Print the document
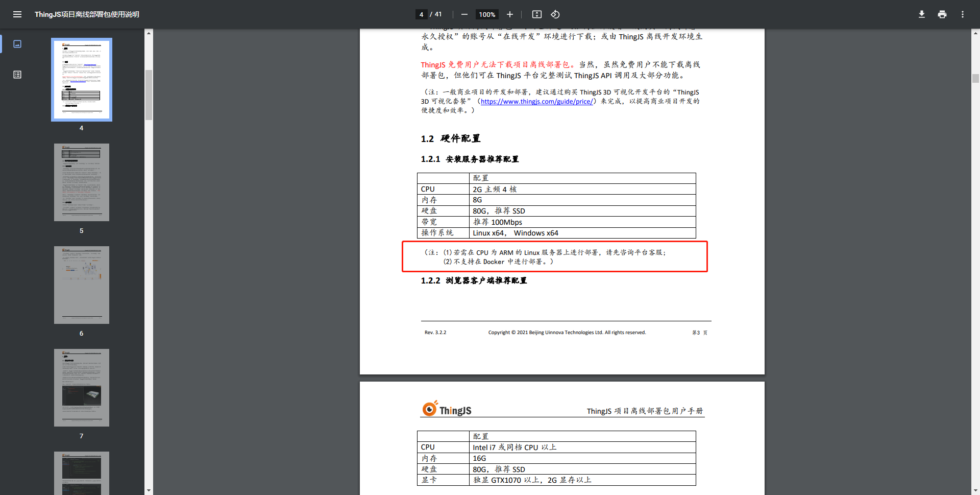980x495 pixels. tap(942, 14)
